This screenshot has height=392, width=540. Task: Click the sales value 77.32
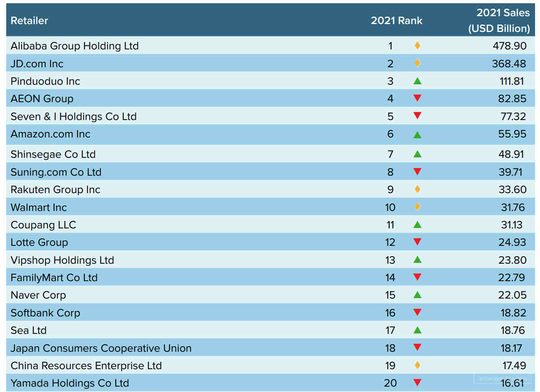(x=513, y=117)
